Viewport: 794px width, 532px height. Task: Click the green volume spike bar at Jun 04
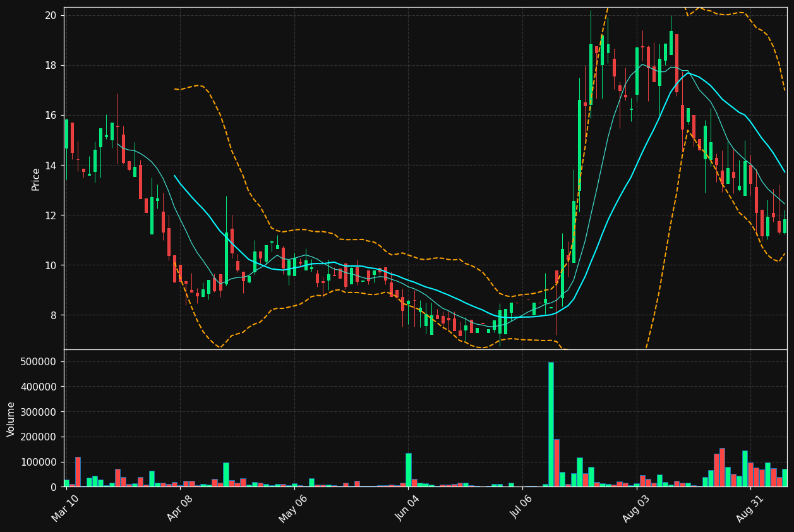[409, 469]
